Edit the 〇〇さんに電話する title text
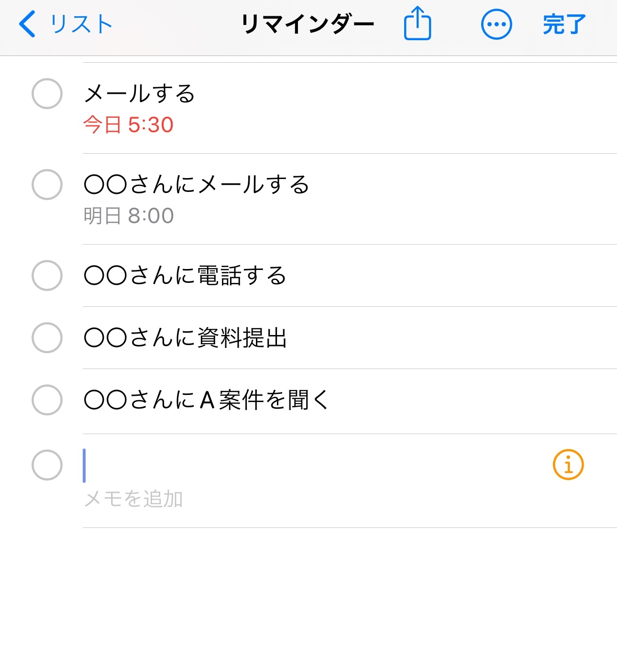 click(x=185, y=276)
